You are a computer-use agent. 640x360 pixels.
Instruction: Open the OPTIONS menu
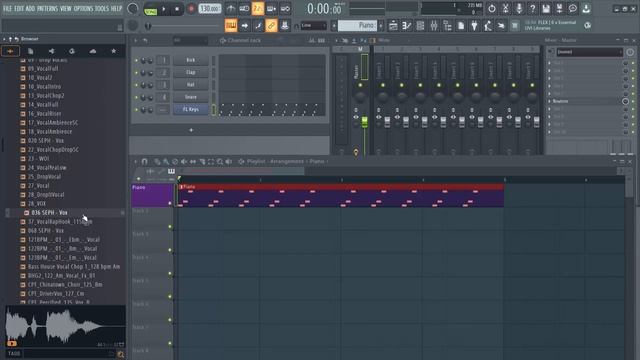pyautogui.click(x=83, y=8)
